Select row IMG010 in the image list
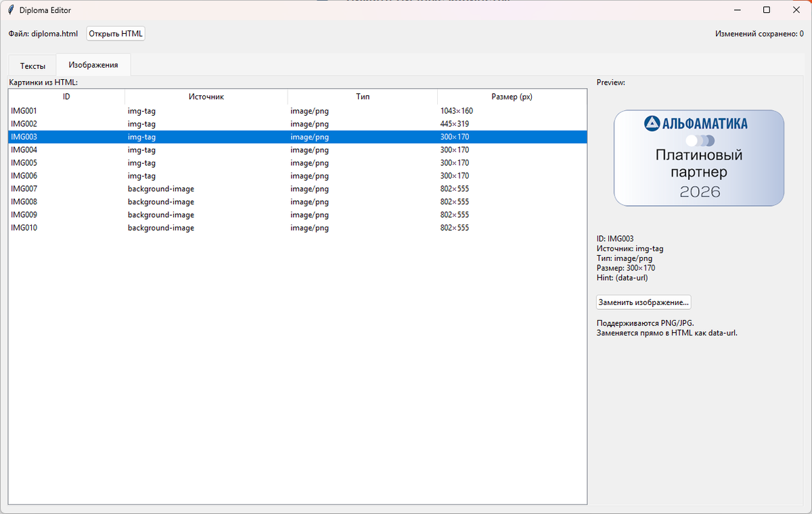This screenshot has height=514, width=812. click(298, 228)
